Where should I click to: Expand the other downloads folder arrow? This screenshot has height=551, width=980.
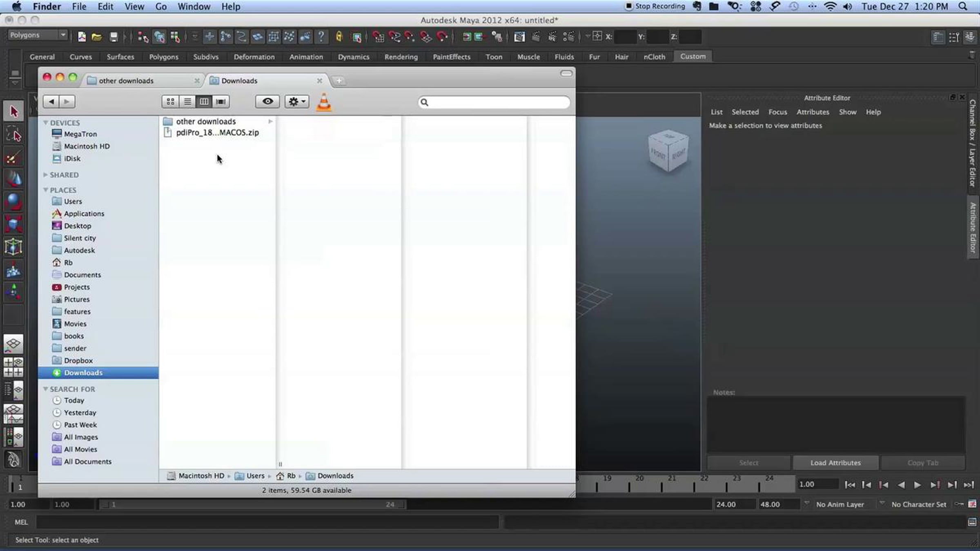point(270,122)
